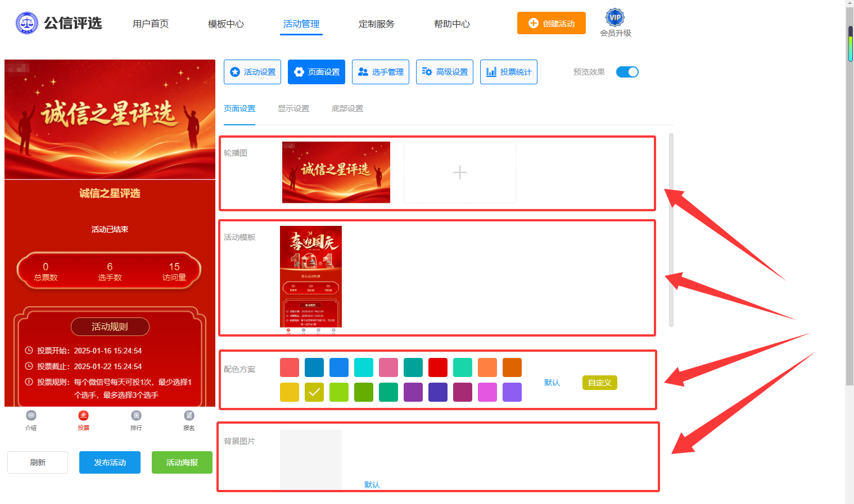Switch to the 底部设置 sub-tab
Screen dimensions: 854x504
347,108
